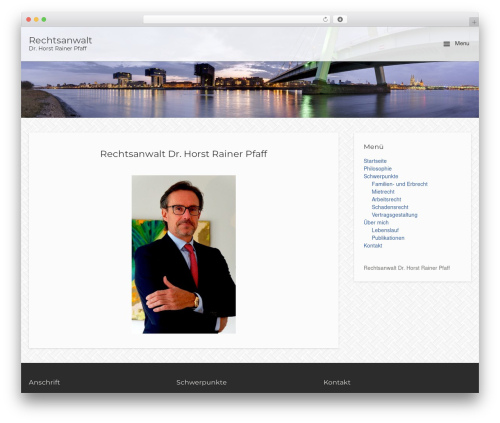Go to Vertragsgestaltung page
This screenshot has width=500, height=423.
[x=394, y=215]
